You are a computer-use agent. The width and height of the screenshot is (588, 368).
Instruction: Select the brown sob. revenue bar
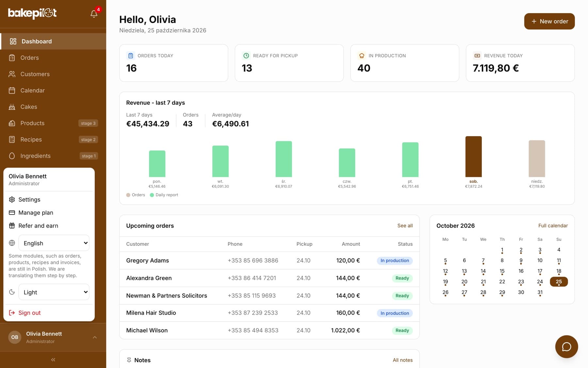(473, 157)
